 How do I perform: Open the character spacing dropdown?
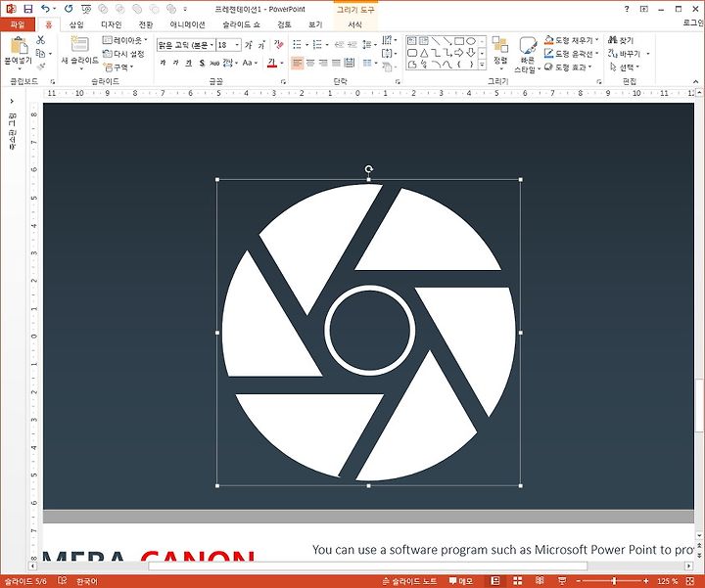pyautogui.click(x=230, y=63)
